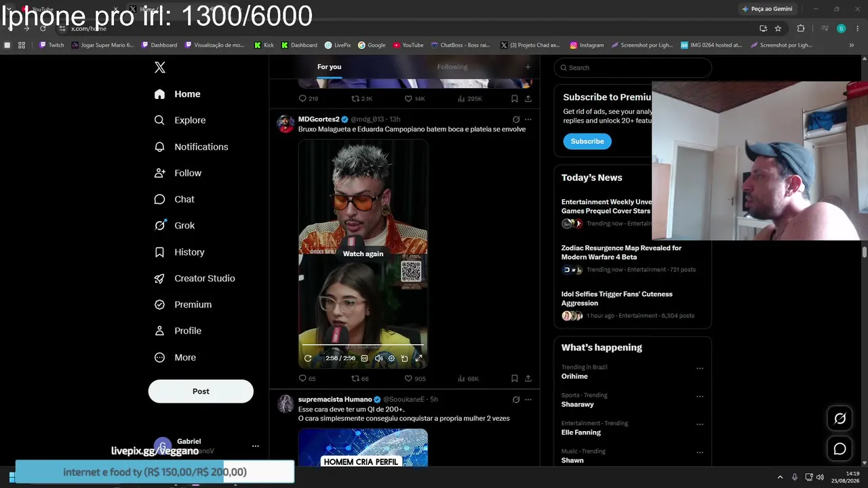Open more options for Shaarawy trend

point(700,397)
